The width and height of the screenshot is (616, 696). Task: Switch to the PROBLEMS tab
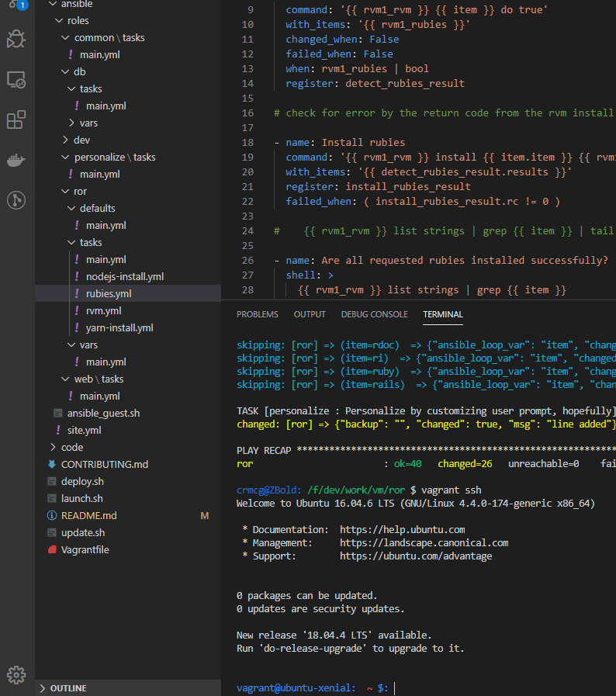(x=258, y=314)
